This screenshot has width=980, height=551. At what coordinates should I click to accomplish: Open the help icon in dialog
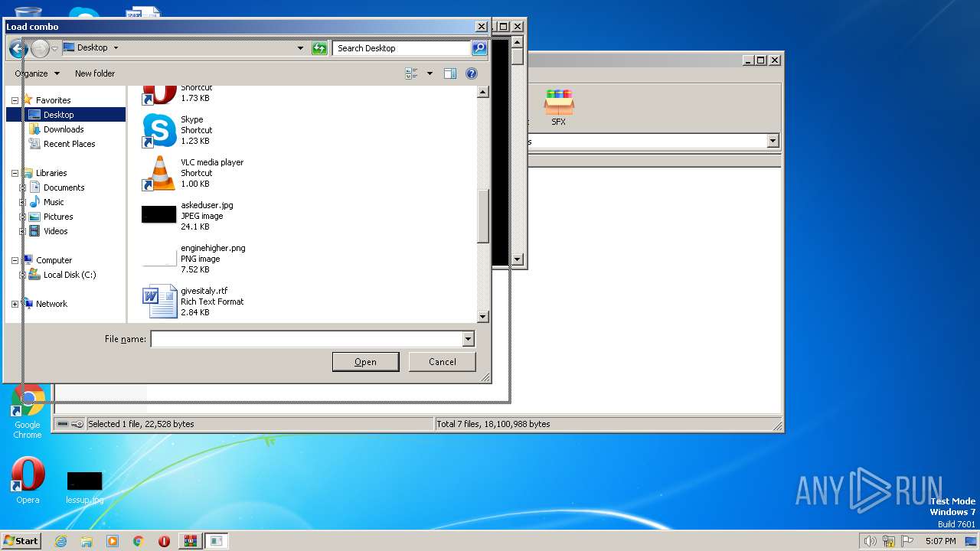pyautogui.click(x=472, y=73)
